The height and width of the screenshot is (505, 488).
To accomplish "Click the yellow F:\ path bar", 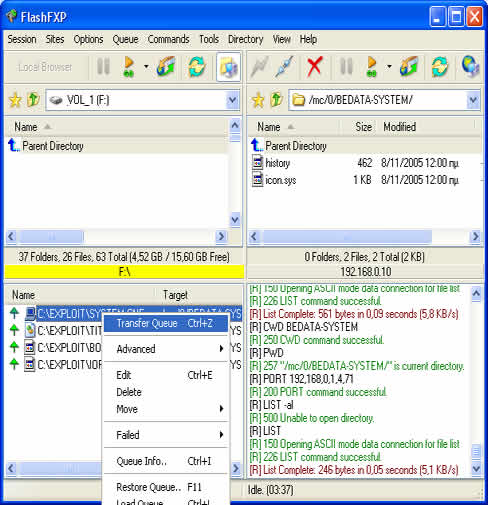I will pos(124,272).
